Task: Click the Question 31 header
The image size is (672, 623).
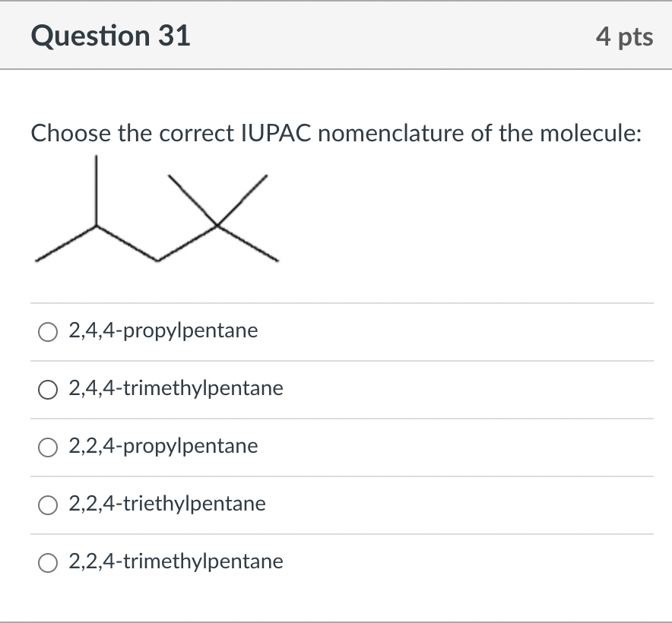Action: [x=109, y=35]
